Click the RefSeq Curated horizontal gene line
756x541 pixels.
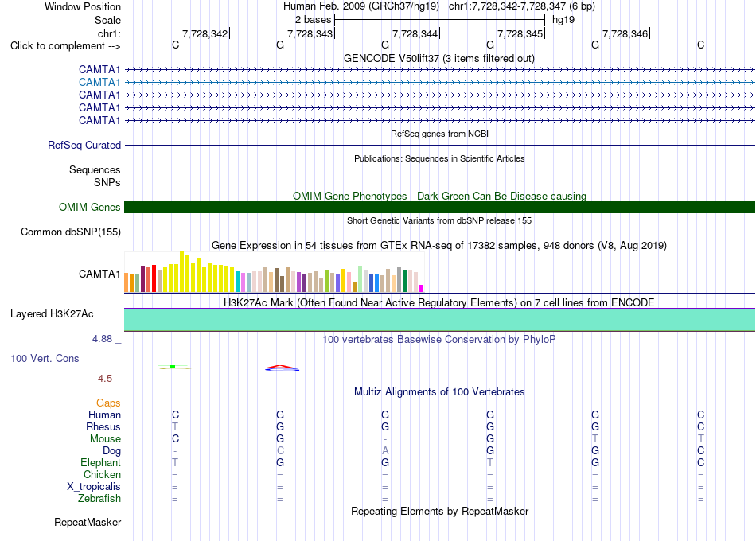click(440, 145)
